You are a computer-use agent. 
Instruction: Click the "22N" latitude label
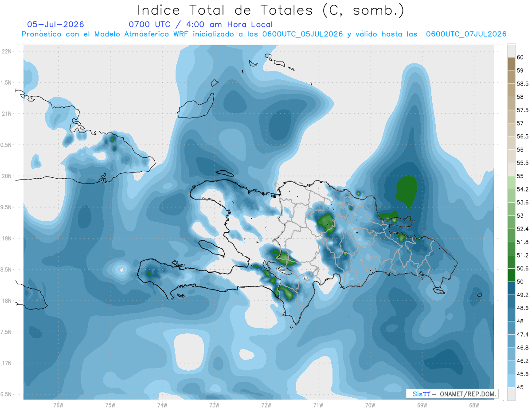7,51
